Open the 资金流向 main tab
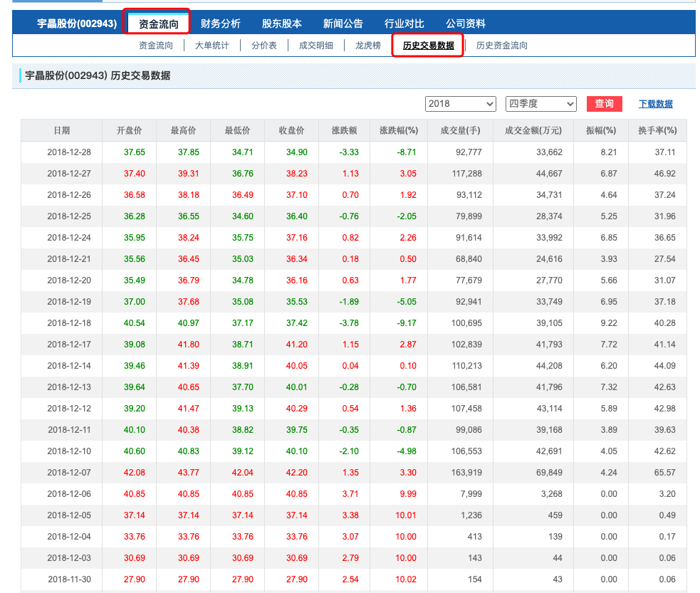The image size is (700, 593). [158, 23]
